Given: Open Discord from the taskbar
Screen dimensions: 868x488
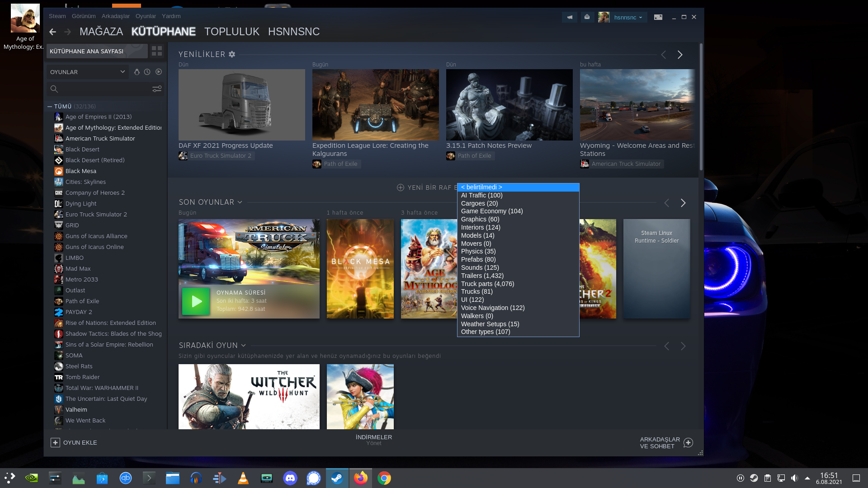Looking at the screenshot, I should pyautogui.click(x=290, y=478).
